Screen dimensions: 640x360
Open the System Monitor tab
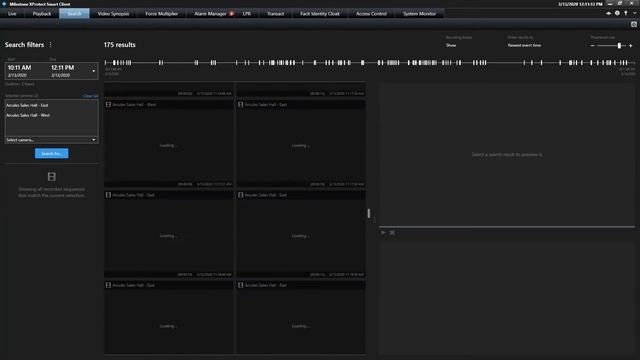coord(419,13)
